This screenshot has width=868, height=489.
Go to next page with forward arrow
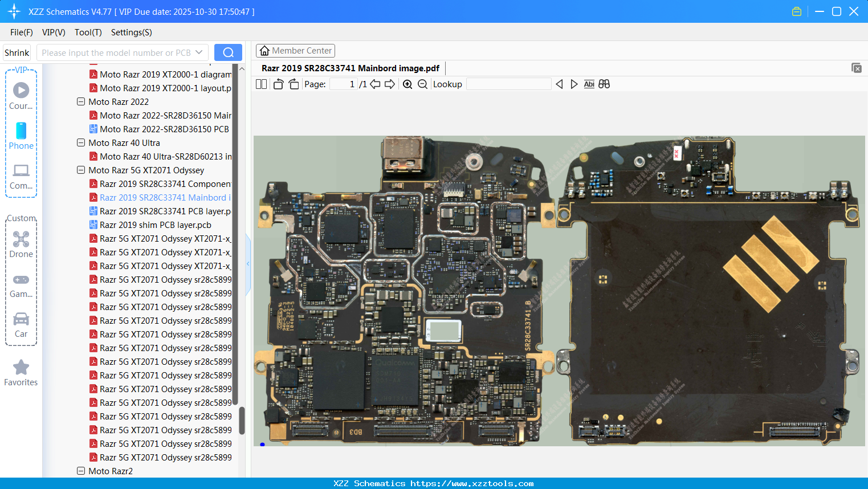coord(390,84)
